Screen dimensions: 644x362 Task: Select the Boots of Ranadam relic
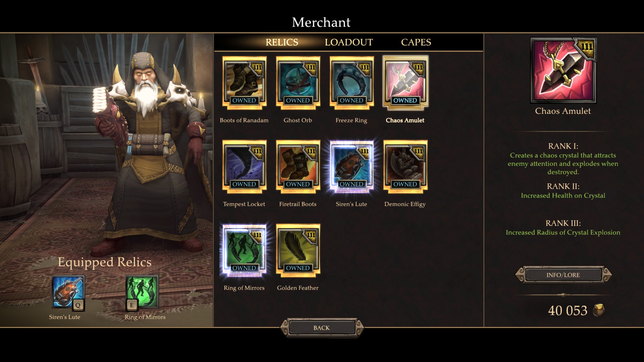tap(244, 83)
